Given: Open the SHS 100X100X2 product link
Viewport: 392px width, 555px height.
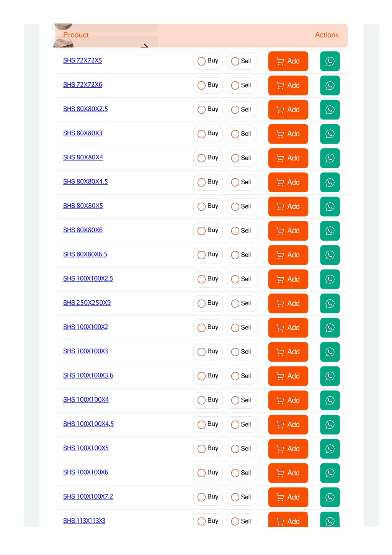Looking at the screenshot, I should [x=85, y=327].
